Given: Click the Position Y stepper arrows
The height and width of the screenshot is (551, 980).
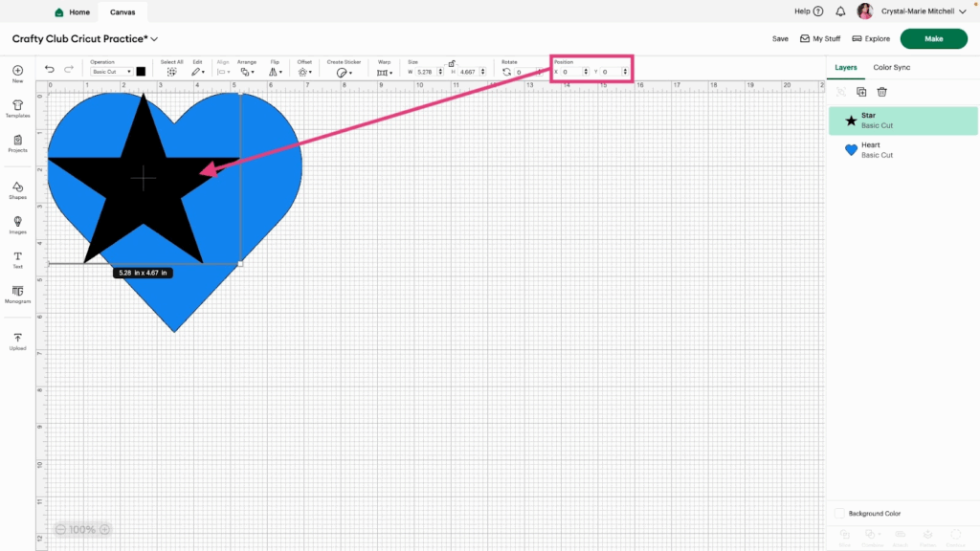Looking at the screenshot, I should pos(625,72).
